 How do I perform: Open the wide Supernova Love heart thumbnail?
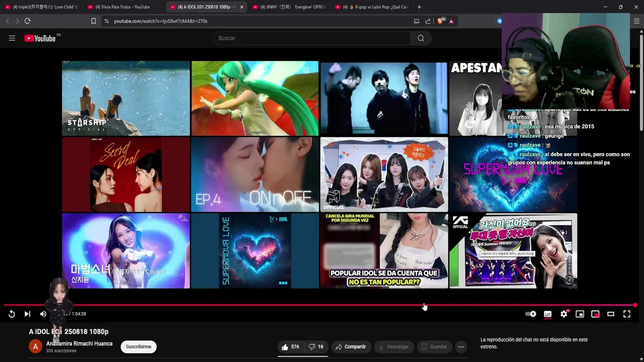point(513,174)
